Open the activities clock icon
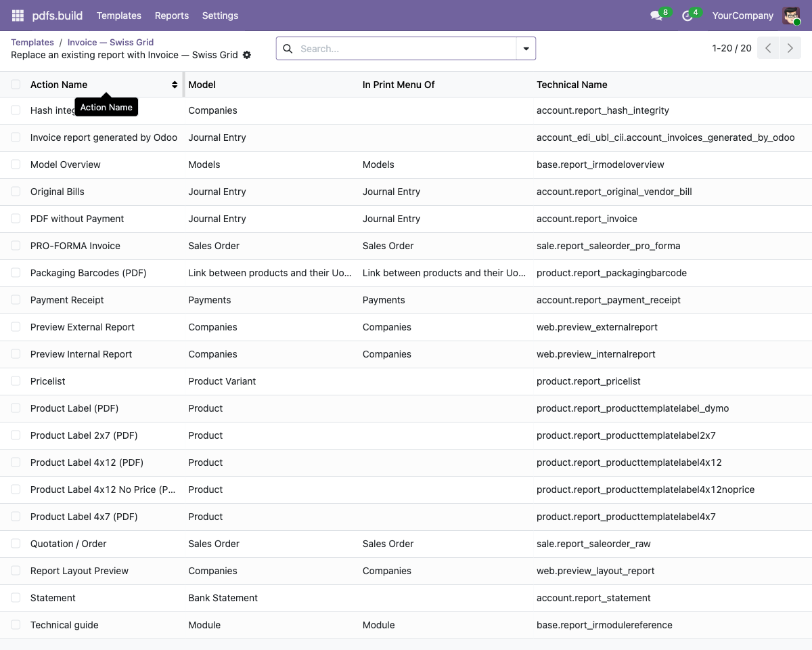This screenshot has height=650, width=812. (x=687, y=16)
